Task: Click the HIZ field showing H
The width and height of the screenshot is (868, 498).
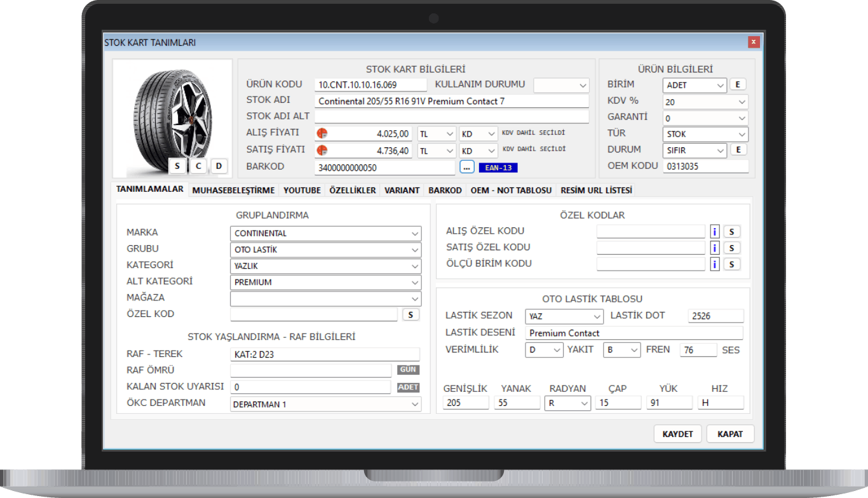Action: [x=721, y=403]
